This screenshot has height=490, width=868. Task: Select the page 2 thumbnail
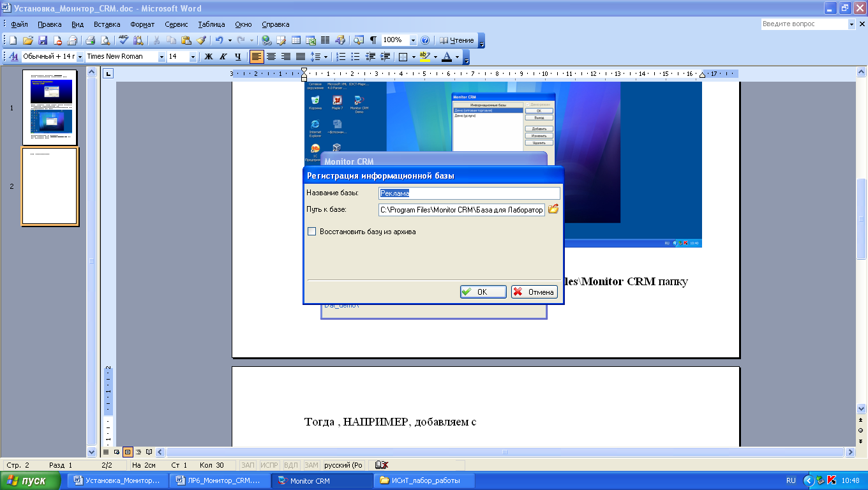point(50,186)
